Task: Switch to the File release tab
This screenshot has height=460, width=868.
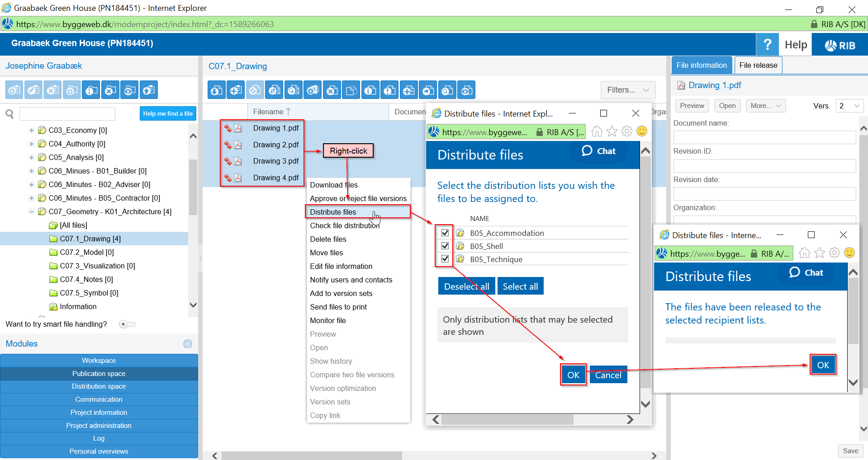Action: coord(758,65)
